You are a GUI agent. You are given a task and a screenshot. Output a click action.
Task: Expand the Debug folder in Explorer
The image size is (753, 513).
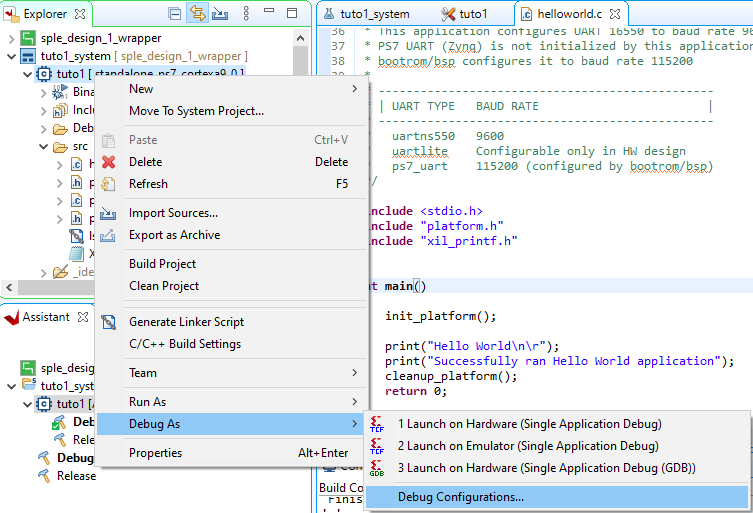click(x=43, y=129)
